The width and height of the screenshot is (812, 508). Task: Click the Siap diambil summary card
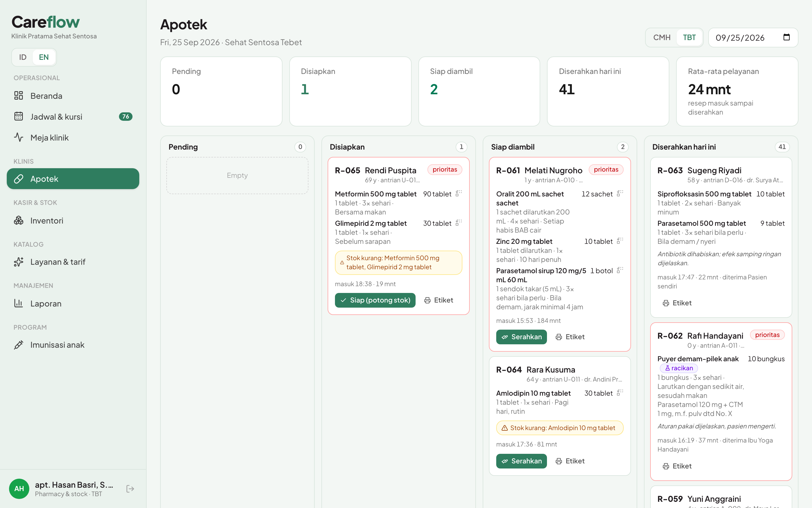[479, 91]
